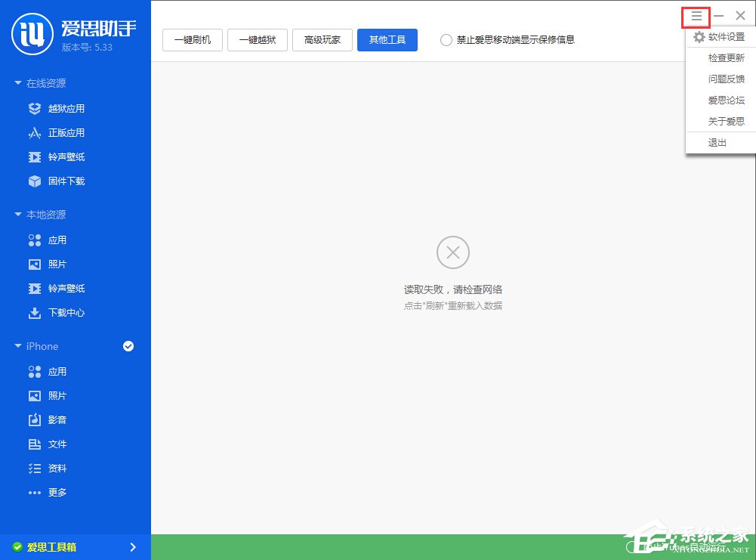Viewport: 756px width, 560px height.
Task: Select 检查更新 to check updates
Action: [727, 57]
